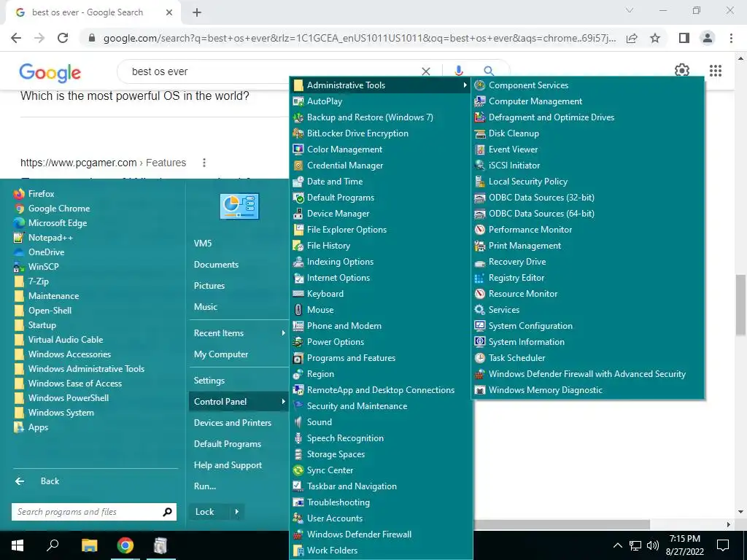Start Google voice search
Screen dimensions: 747x560
pos(458,71)
